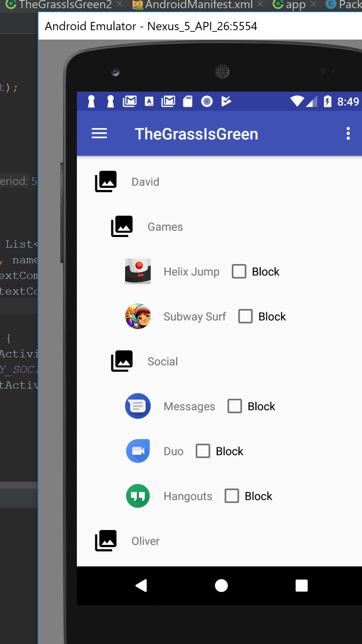Tap the battery charging status icon

coord(327,101)
